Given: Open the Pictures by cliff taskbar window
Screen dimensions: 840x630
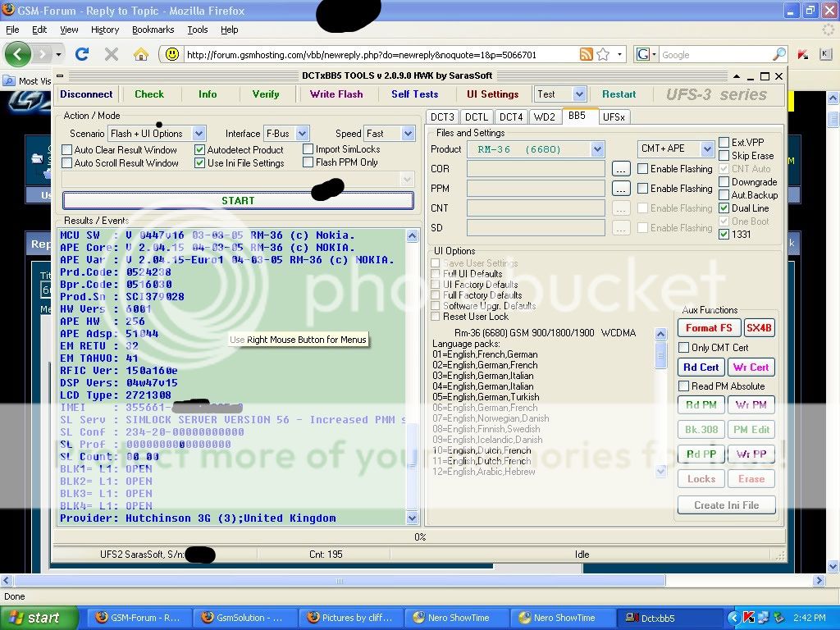Looking at the screenshot, I should [x=350, y=618].
